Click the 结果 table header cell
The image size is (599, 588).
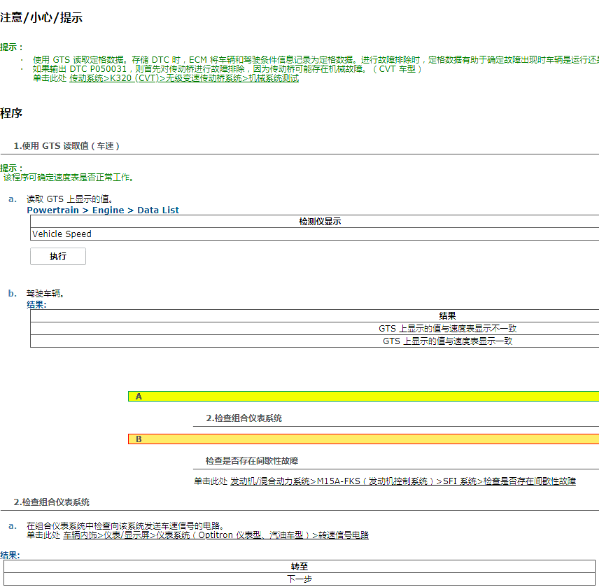pyautogui.click(x=314, y=316)
